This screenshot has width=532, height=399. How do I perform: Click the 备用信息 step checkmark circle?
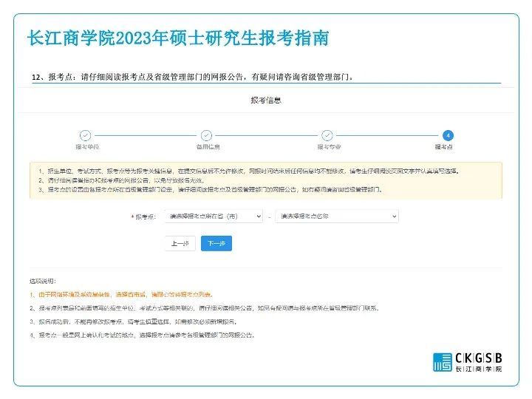click(206, 135)
